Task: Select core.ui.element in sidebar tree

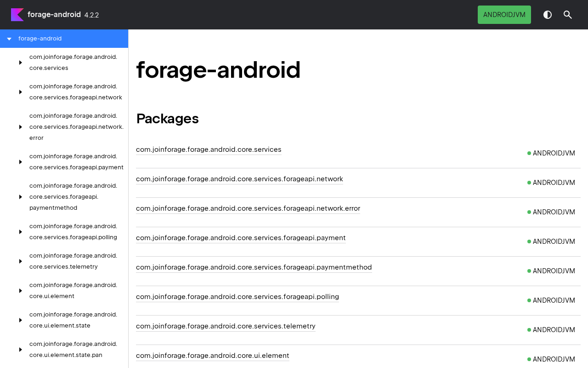Action: click(x=73, y=291)
